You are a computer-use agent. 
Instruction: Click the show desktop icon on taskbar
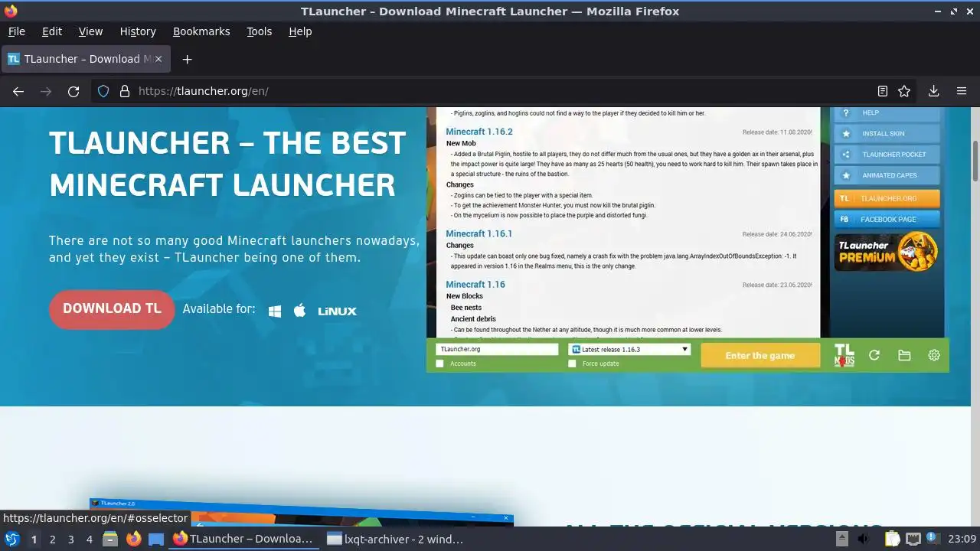[156, 540]
